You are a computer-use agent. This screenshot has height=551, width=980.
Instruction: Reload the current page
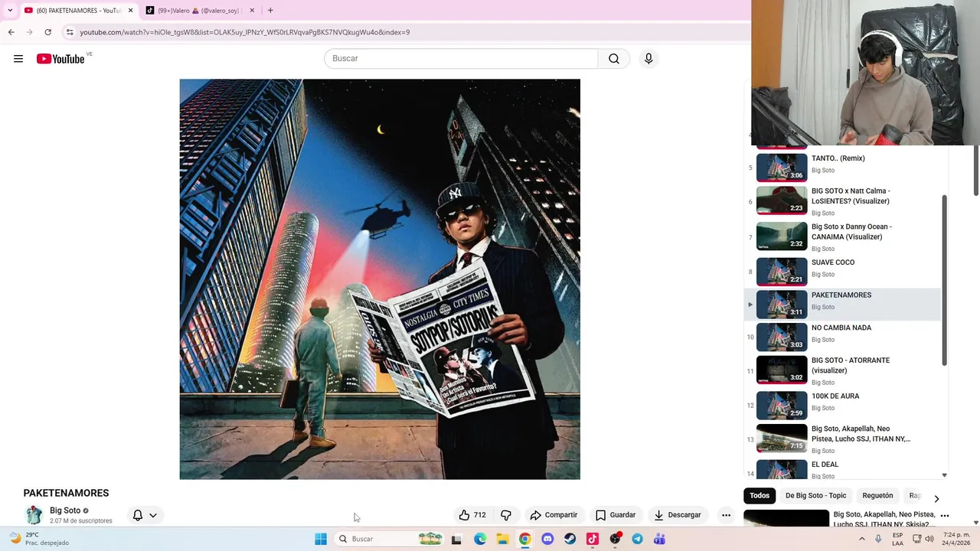(x=47, y=32)
